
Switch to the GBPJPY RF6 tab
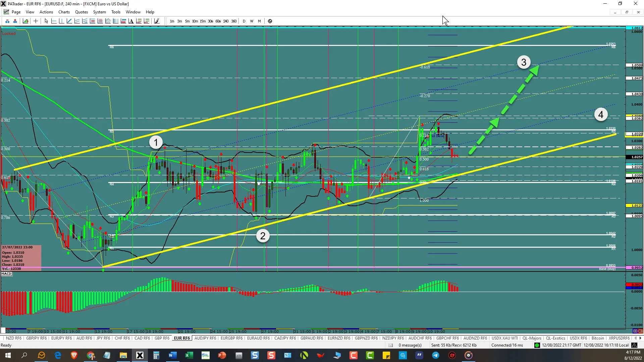click(36, 338)
